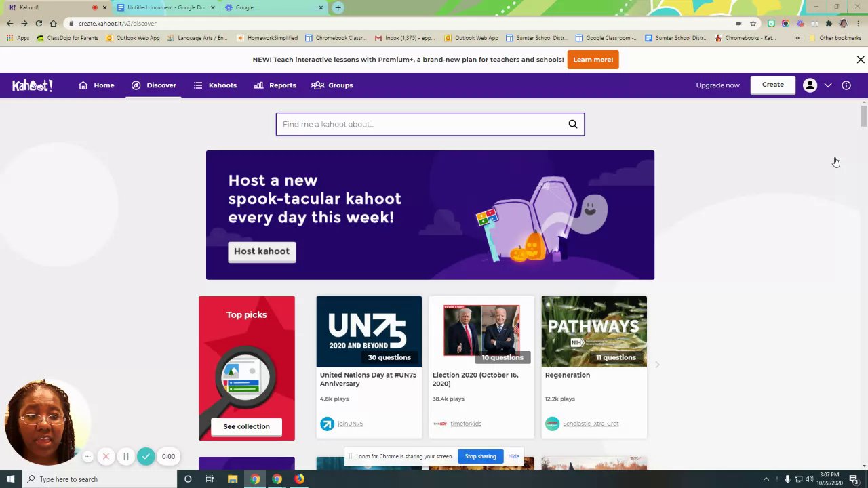Cancel the Loom recording

click(106, 456)
